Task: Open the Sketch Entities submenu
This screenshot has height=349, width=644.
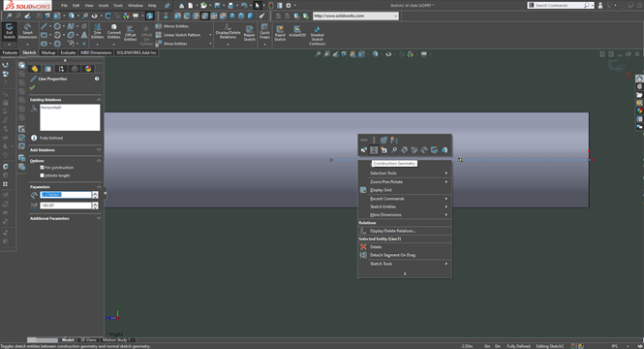Action: [x=405, y=206]
